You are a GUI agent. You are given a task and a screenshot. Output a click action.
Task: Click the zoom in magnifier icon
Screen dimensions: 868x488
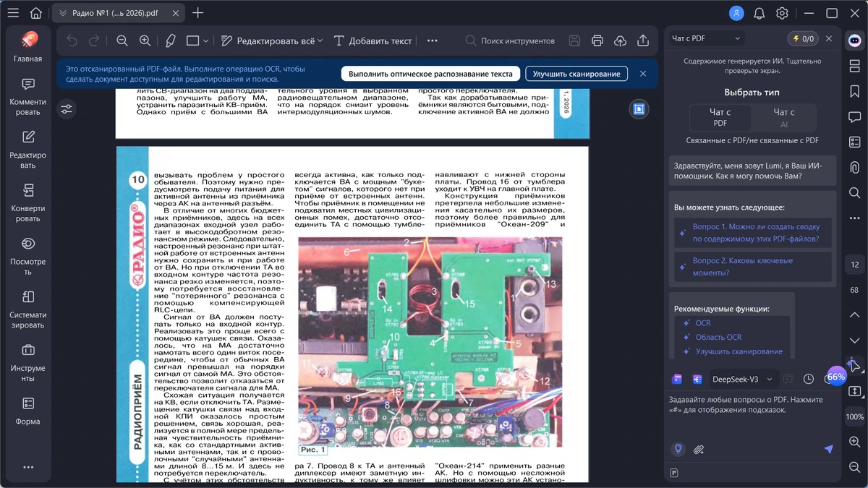tap(145, 41)
